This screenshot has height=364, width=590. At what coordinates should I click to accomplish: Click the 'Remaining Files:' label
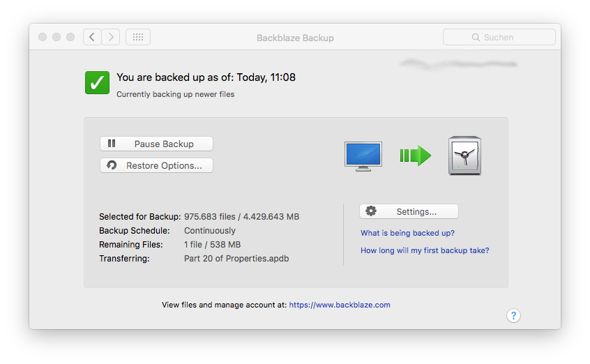(x=131, y=245)
